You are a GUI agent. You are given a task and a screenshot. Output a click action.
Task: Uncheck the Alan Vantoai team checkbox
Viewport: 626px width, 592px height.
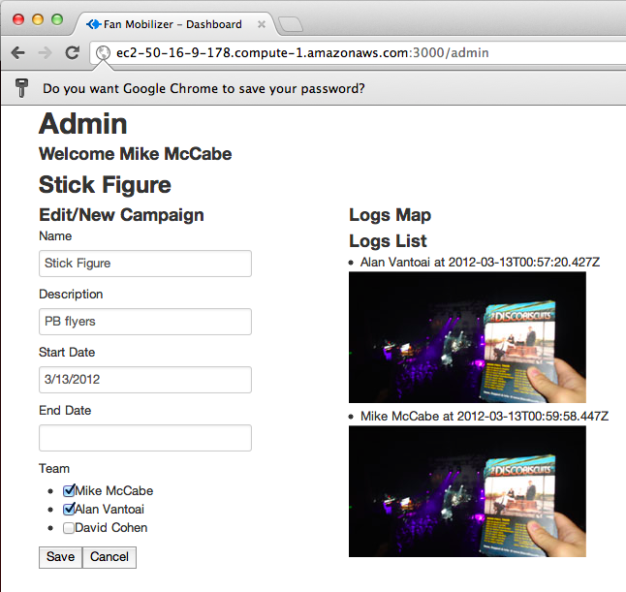point(69,509)
